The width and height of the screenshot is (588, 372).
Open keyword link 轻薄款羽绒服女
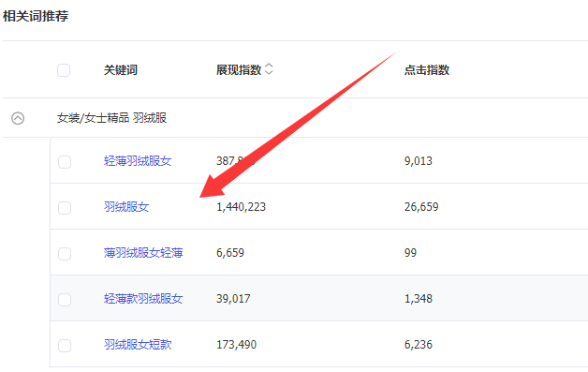[143, 299]
